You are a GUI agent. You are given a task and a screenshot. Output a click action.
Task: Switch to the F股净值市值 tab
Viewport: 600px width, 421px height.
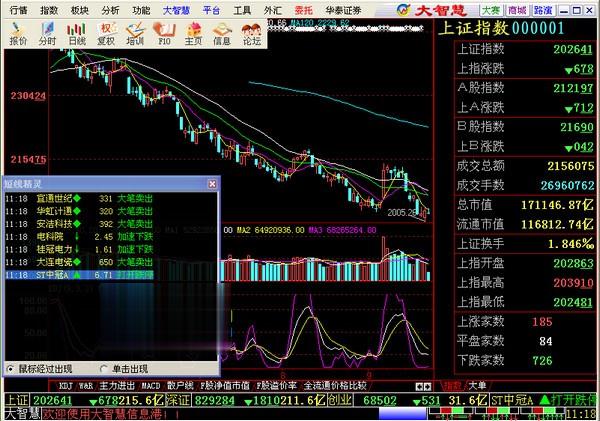225,386
